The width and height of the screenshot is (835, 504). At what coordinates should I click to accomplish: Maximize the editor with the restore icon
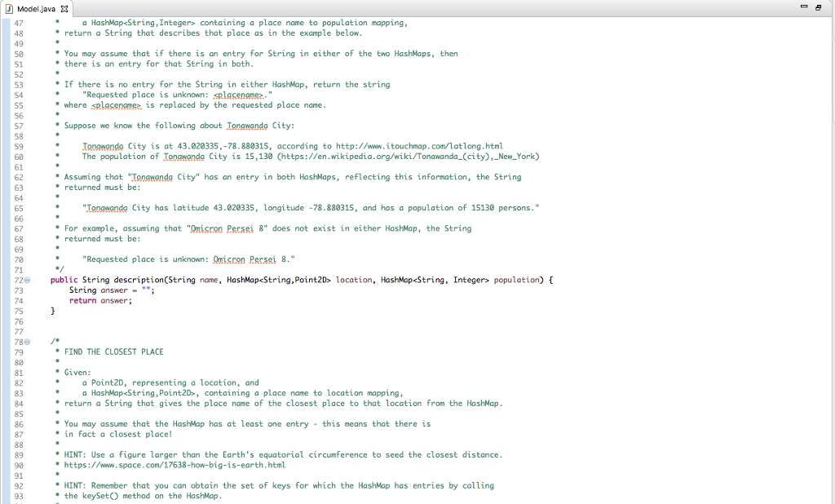coord(818,7)
